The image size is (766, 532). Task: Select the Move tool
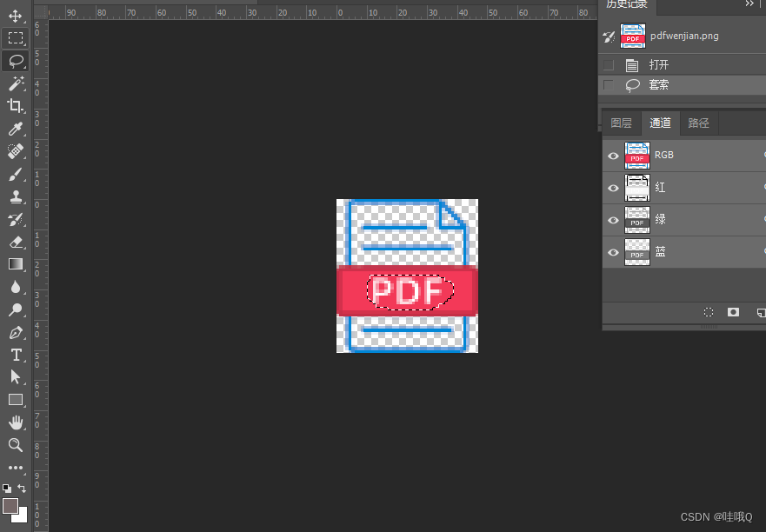point(16,15)
